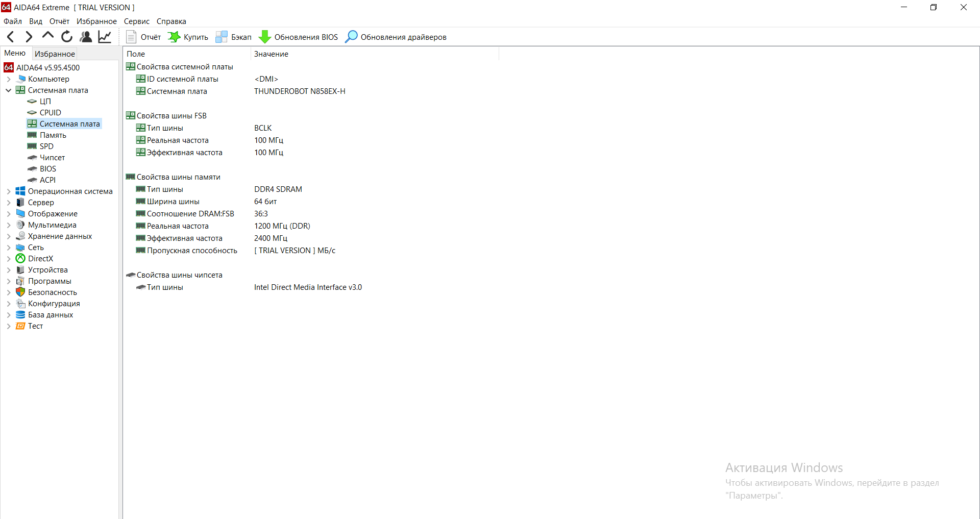Image resolution: width=980 pixels, height=519 pixels.
Task: Expand the Мультимедиа tree node
Action: tap(9, 225)
